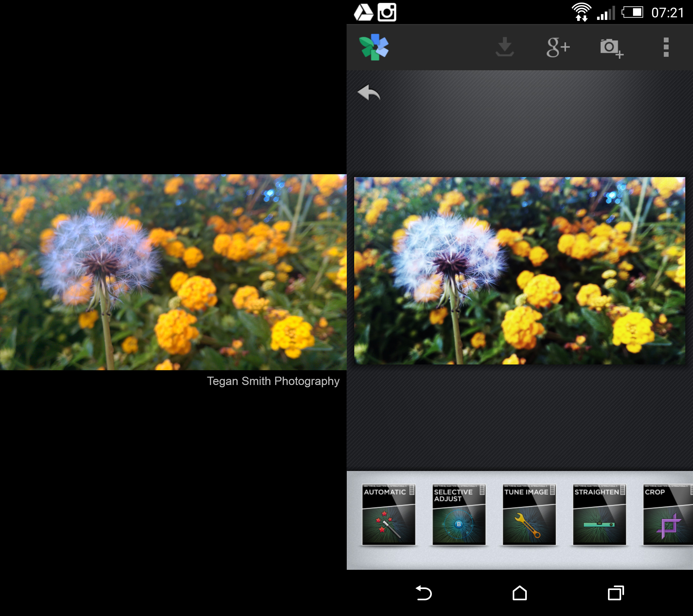The height and width of the screenshot is (616, 693).
Task: Open the Selective Adjust tool
Action: [x=459, y=514]
